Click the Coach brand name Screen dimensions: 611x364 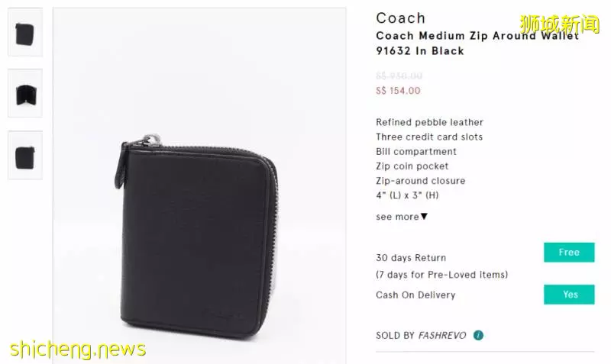pos(400,18)
